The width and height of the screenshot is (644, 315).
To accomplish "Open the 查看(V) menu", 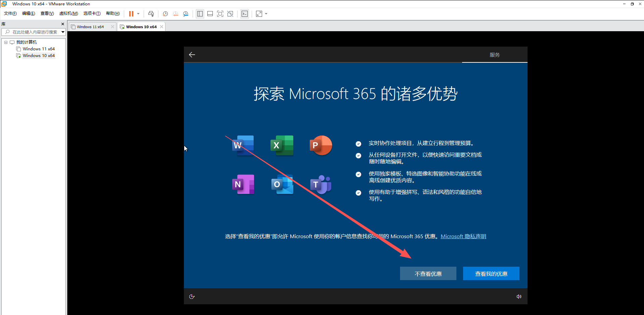I will pos(47,13).
